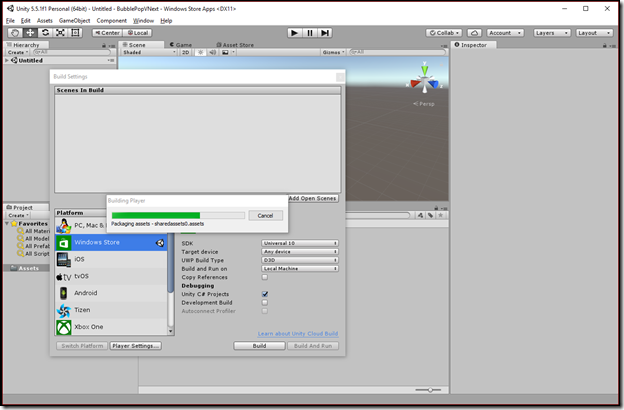The image size is (624, 410).
Task: Click the Pause button
Action: (x=310, y=33)
